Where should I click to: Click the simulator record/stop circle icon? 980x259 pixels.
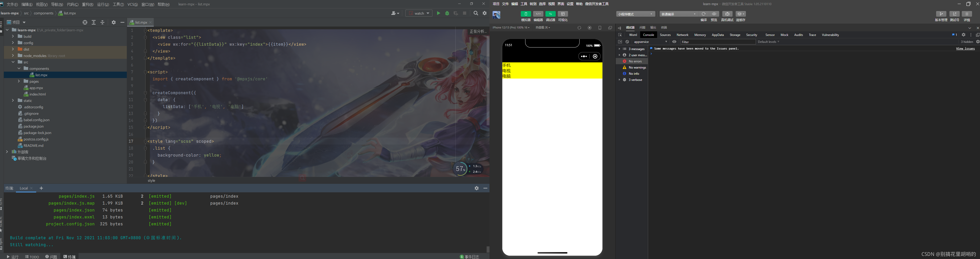coord(590,28)
